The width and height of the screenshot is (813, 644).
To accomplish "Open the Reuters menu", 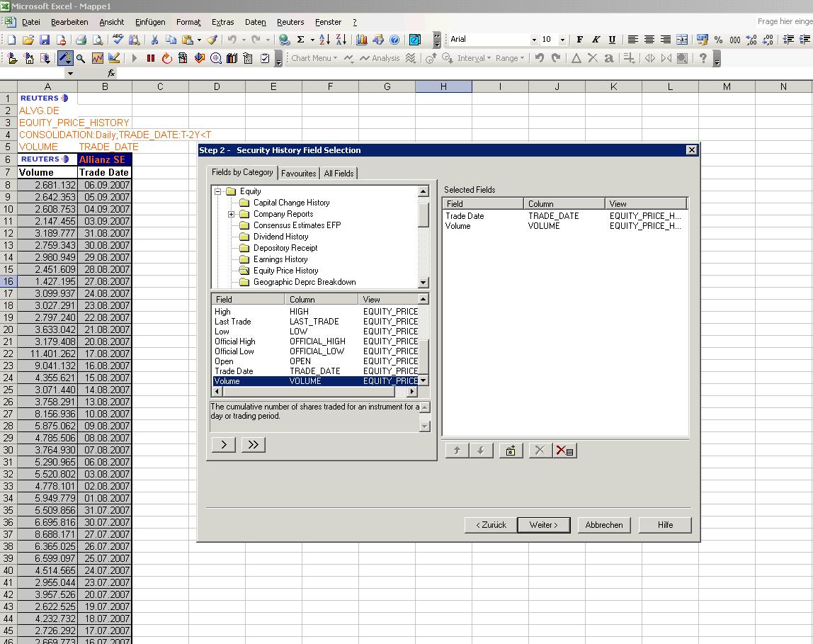I will (290, 22).
